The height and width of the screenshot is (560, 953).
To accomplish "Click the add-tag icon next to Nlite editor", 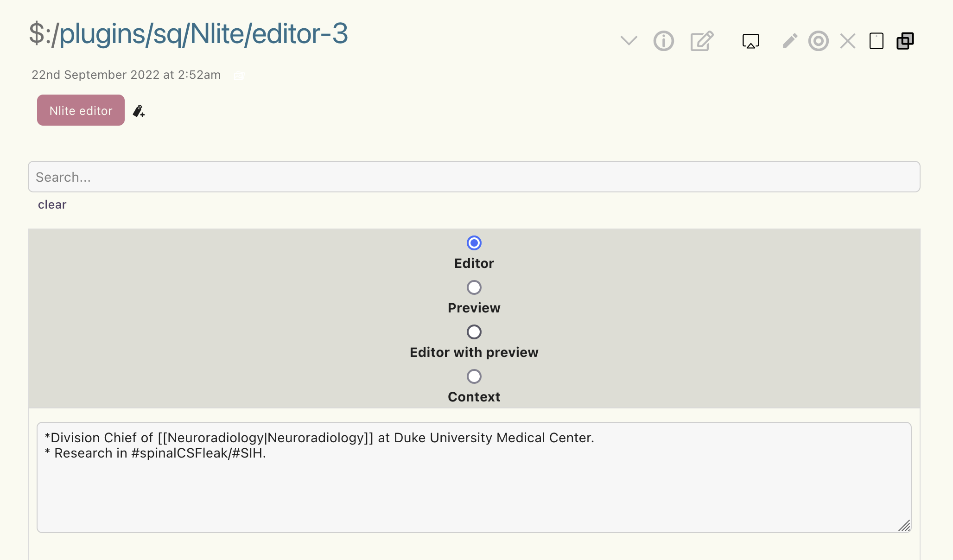I will coord(138,110).
